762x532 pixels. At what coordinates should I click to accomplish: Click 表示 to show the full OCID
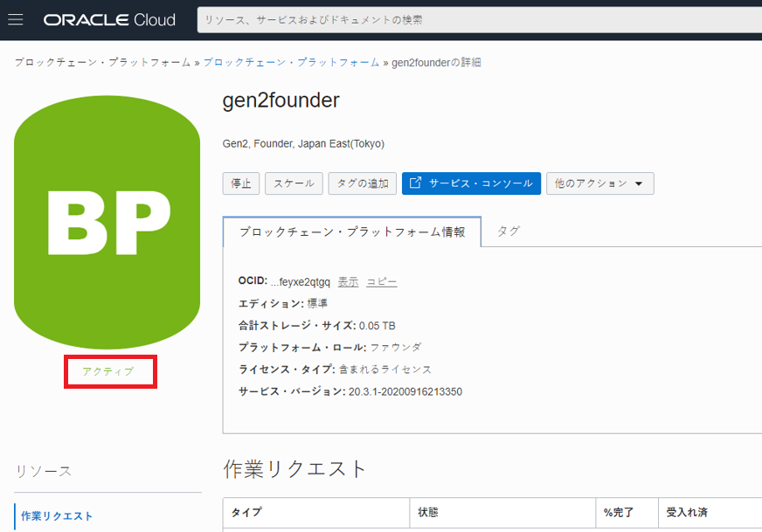pos(348,281)
